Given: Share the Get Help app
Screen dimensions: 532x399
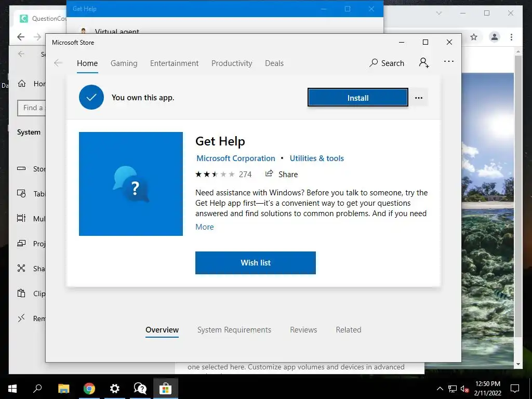Looking at the screenshot, I should 282,174.
